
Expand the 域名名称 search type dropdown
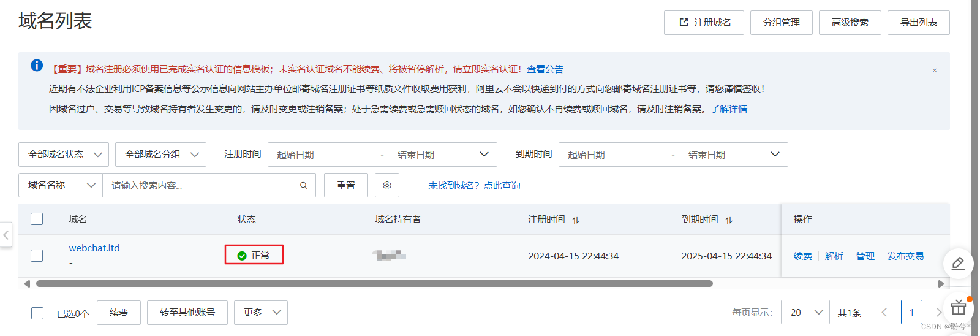[61, 185]
